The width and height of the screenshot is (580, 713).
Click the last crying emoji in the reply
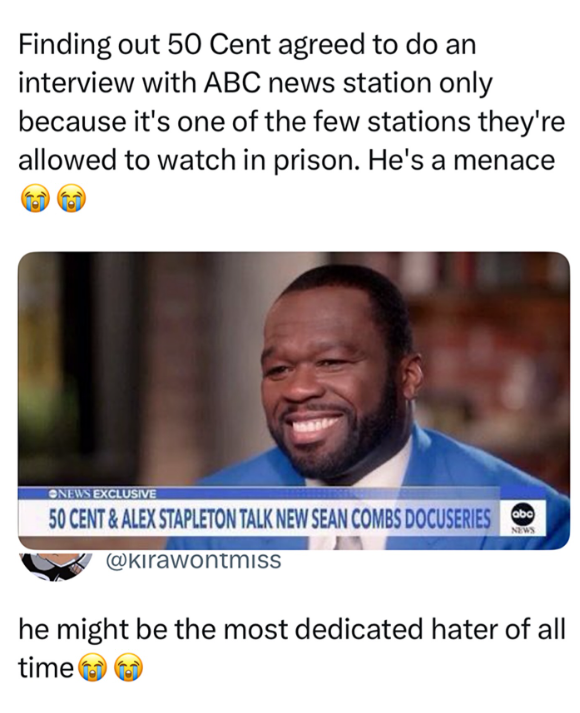pos(128,668)
